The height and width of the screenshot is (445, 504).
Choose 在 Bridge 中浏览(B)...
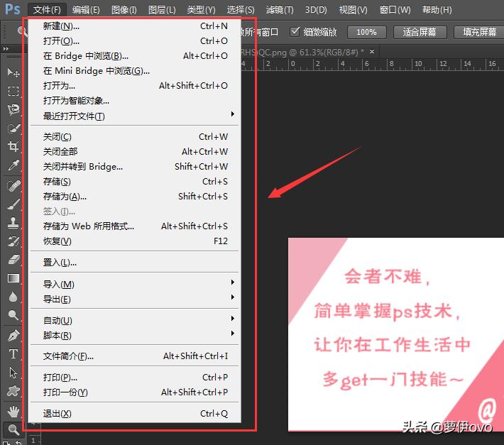coord(135,56)
